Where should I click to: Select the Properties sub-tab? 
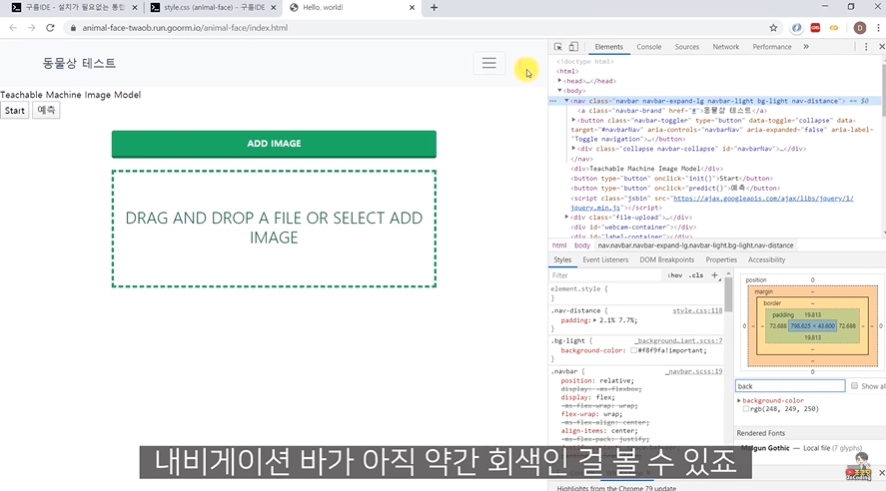[x=721, y=260]
